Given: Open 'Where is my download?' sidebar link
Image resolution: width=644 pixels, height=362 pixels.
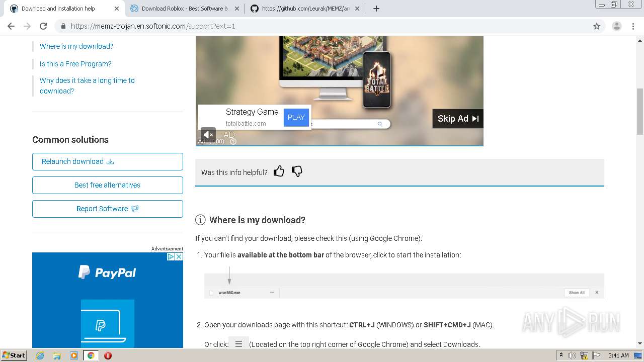Looking at the screenshot, I should click(x=76, y=46).
